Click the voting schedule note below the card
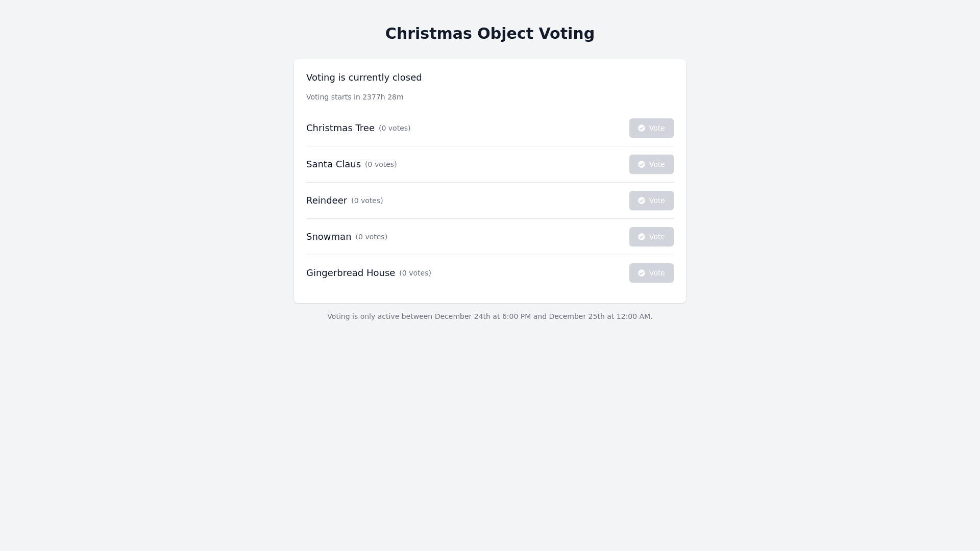The height and width of the screenshot is (551, 980). (489, 317)
